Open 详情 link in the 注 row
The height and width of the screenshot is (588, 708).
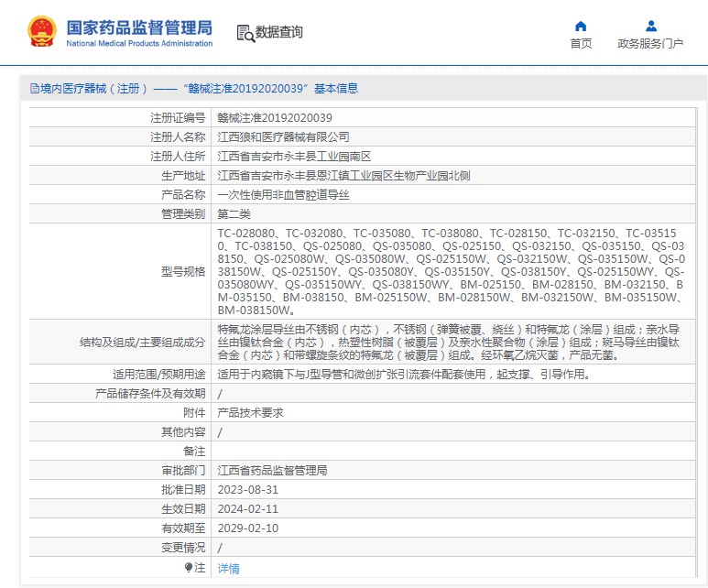click(x=228, y=569)
